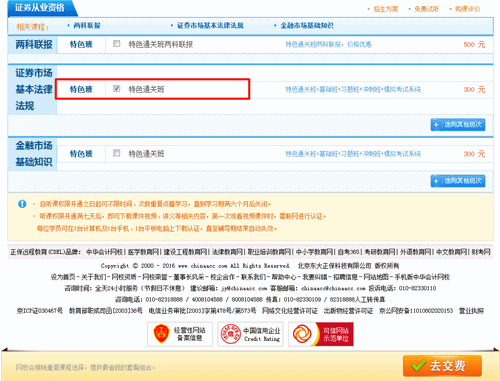Click the 经营性网站备案信息 badge

coord(180,334)
